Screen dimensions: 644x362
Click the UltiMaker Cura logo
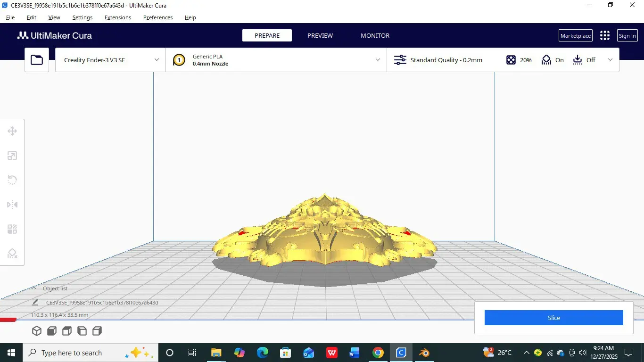[55, 35]
